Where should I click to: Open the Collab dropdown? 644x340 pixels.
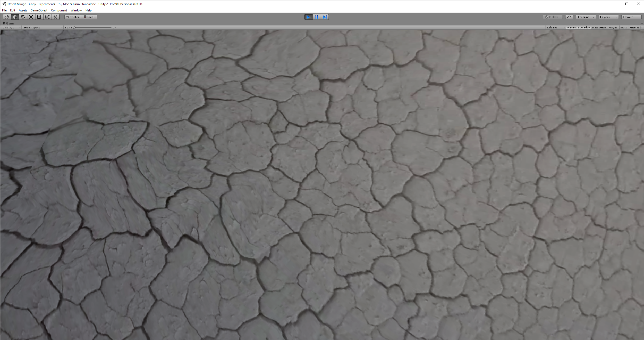[553, 17]
